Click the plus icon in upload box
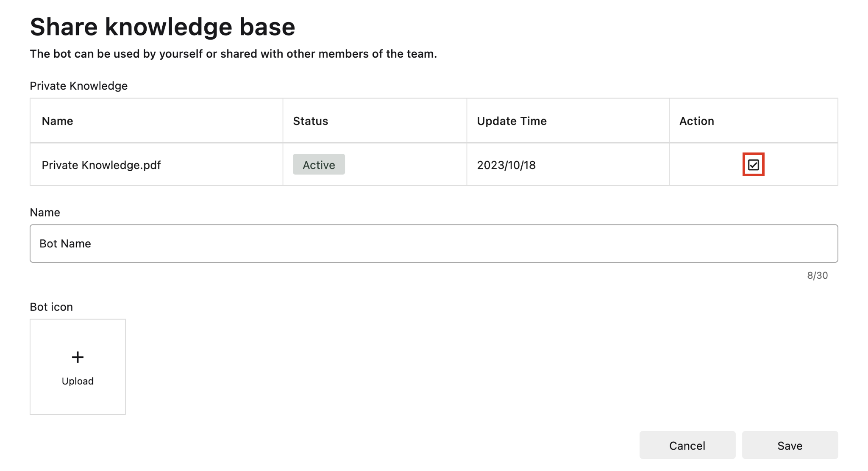 pyautogui.click(x=78, y=357)
